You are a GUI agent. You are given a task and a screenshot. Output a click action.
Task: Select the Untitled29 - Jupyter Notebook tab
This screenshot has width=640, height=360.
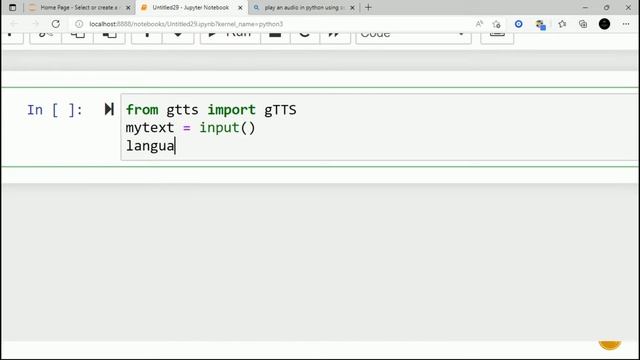[191, 7]
